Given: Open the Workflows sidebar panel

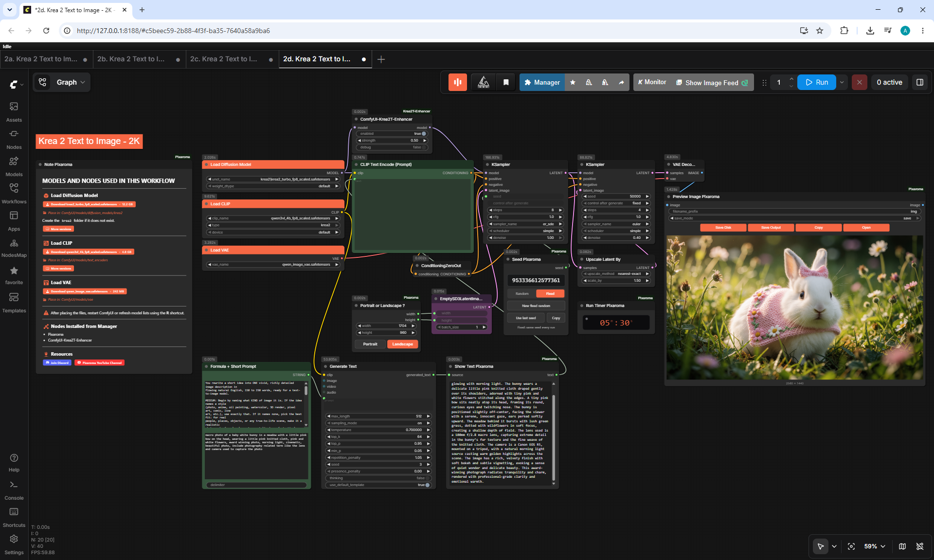Looking at the screenshot, I should tap(14, 194).
